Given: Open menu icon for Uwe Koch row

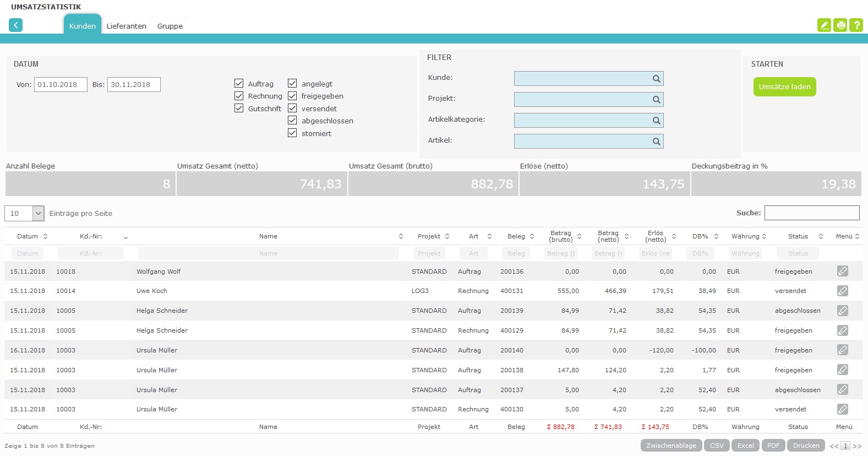Looking at the screenshot, I should (843, 291).
